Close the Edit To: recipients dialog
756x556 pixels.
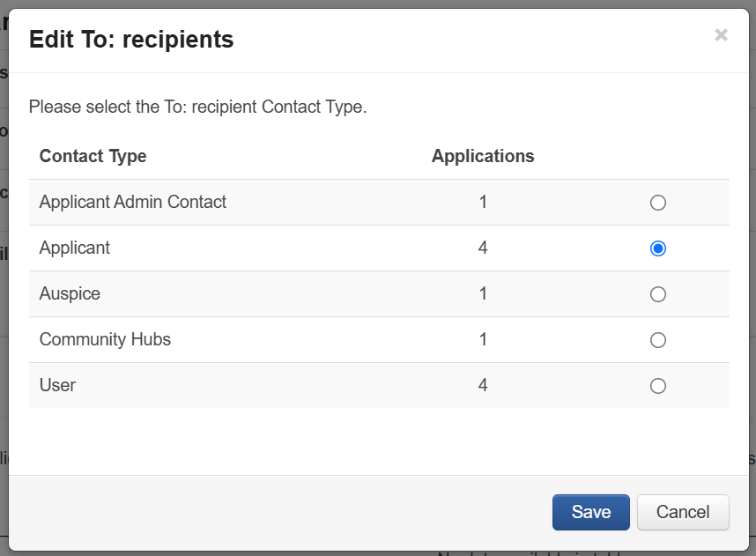pyautogui.click(x=721, y=35)
